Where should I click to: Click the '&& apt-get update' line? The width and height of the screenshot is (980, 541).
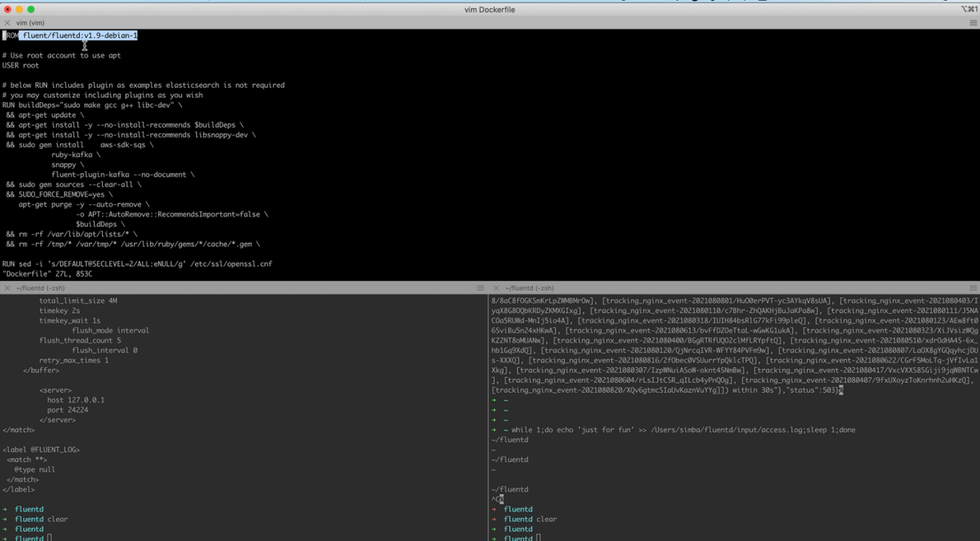click(x=45, y=115)
